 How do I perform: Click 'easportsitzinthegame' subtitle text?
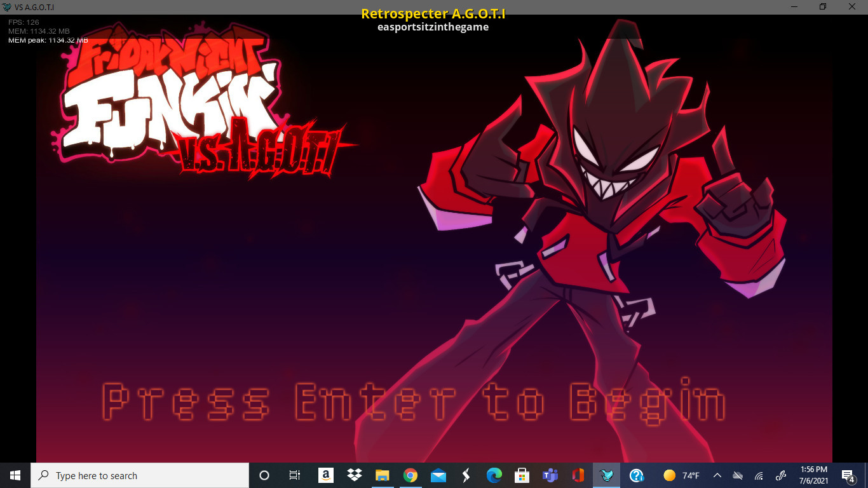[433, 27]
